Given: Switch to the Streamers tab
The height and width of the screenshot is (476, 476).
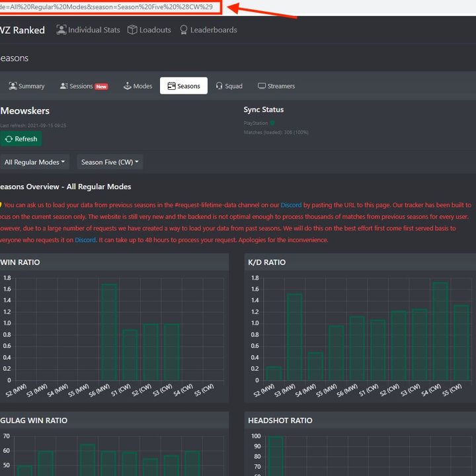Looking at the screenshot, I should click(x=276, y=86).
